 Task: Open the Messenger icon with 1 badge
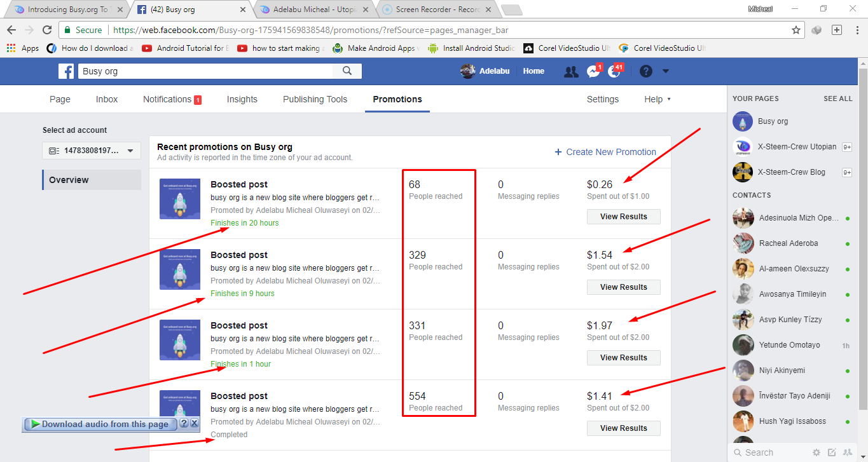[x=593, y=72]
